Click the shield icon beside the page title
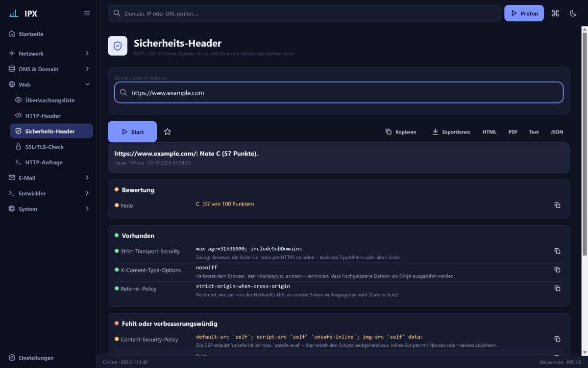The width and height of the screenshot is (588, 368). [118, 46]
